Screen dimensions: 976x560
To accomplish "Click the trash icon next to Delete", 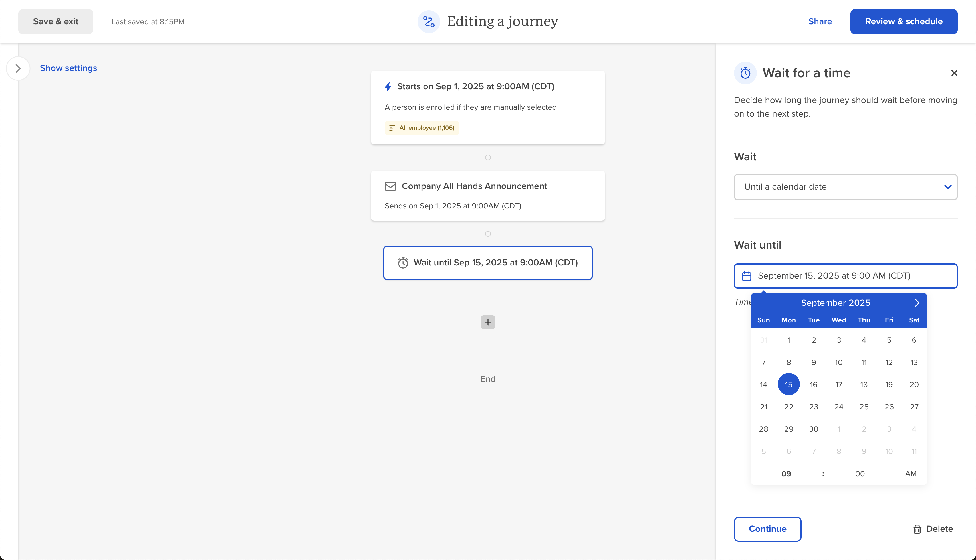I will [917, 529].
